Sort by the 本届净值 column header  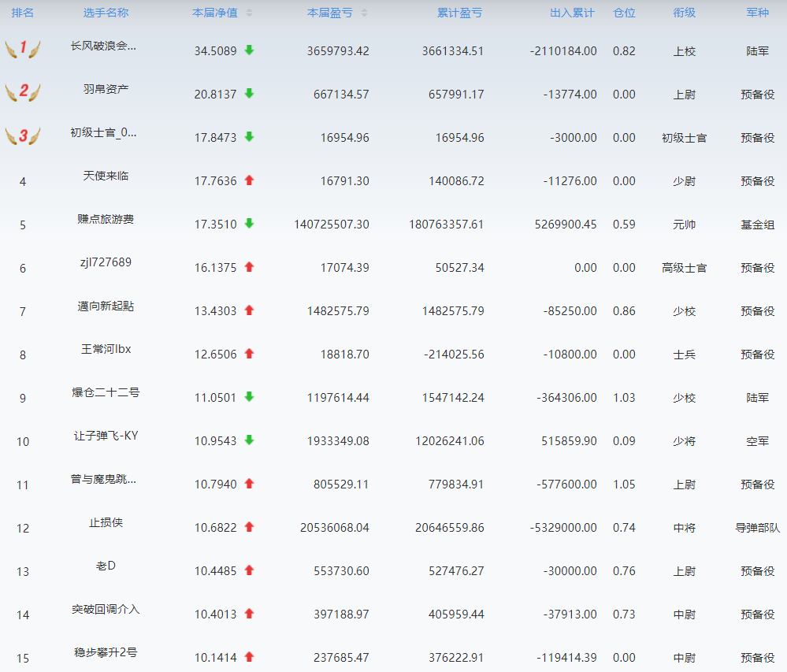coord(215,13)
